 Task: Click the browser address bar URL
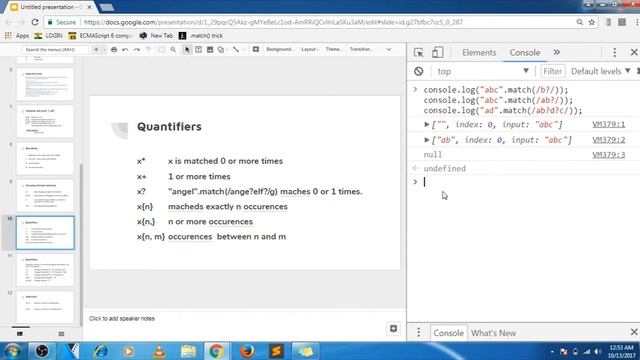(x=273, y=22)
